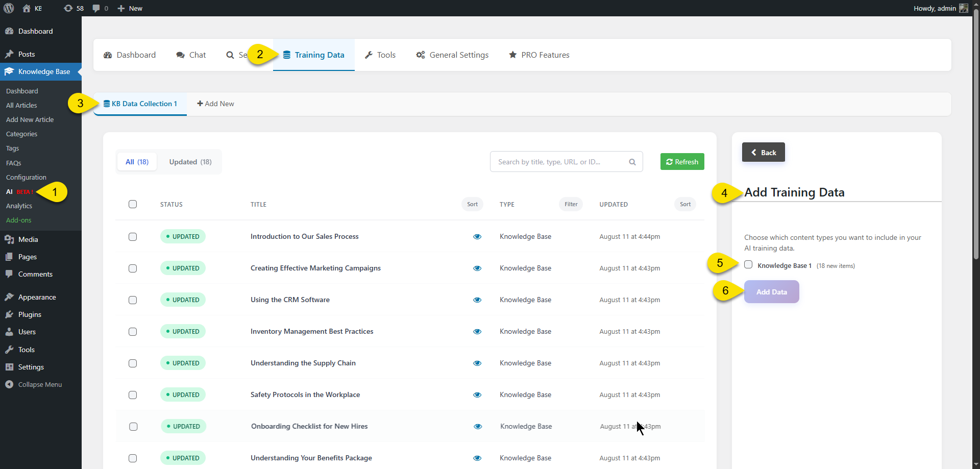980x469 pixels.
Task: Sort the list by Updated column
Action: [x=685, y=204]
